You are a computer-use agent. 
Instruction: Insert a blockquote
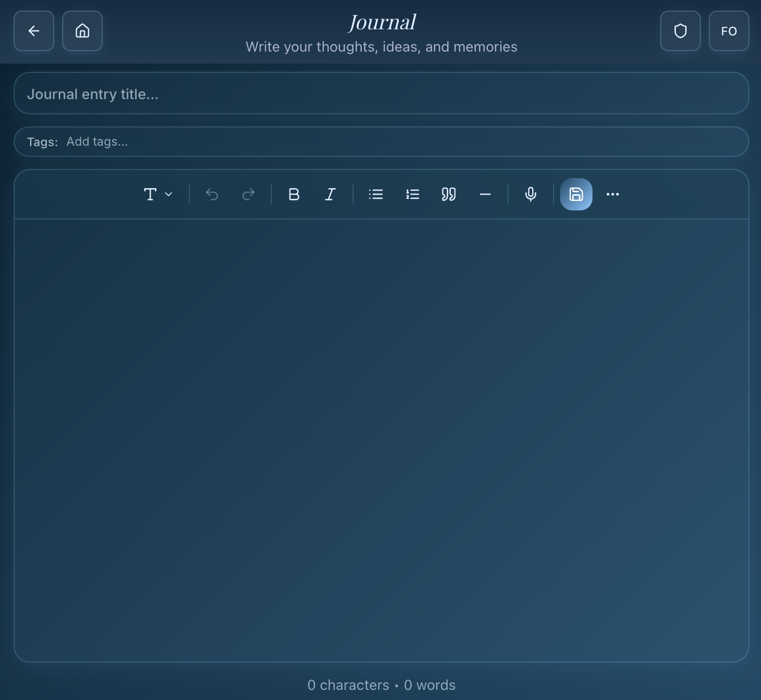448,194
